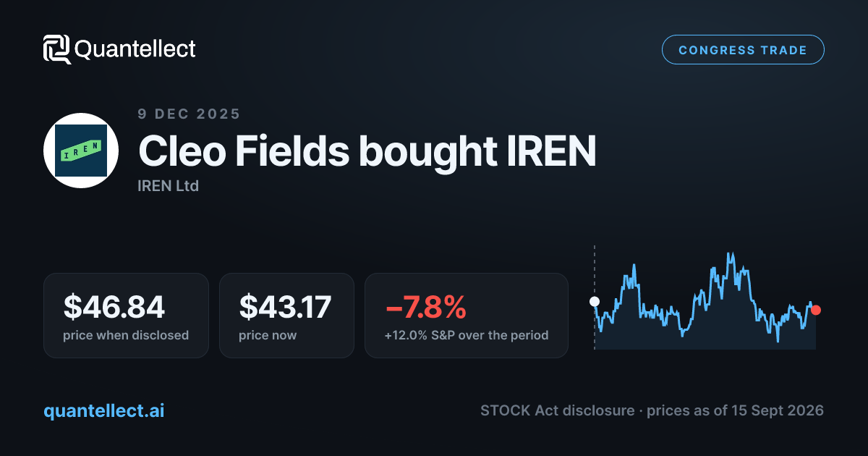Select the $46.84 price when disclosed card
The width and height of the screenshot is (868, 456).
[x=126, y=315]
